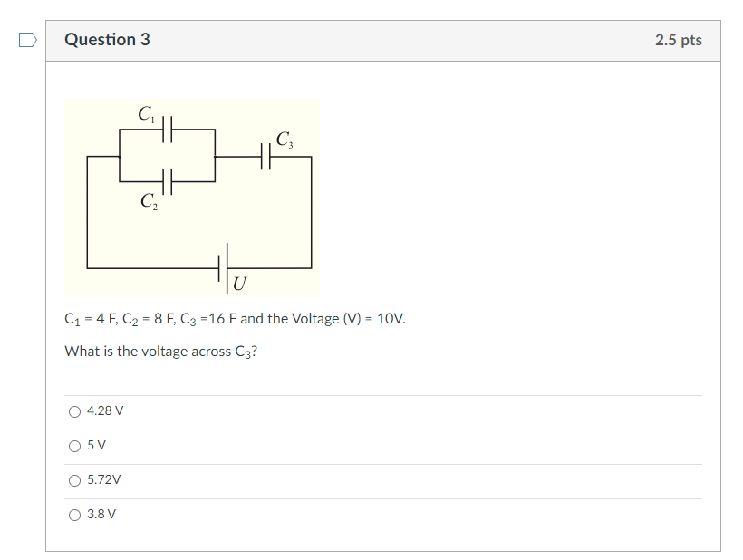The width and height of the screenshot is (743, 560).
Task: Click the C2 label below the lower capacitor
Action: (x=150, y=203)
